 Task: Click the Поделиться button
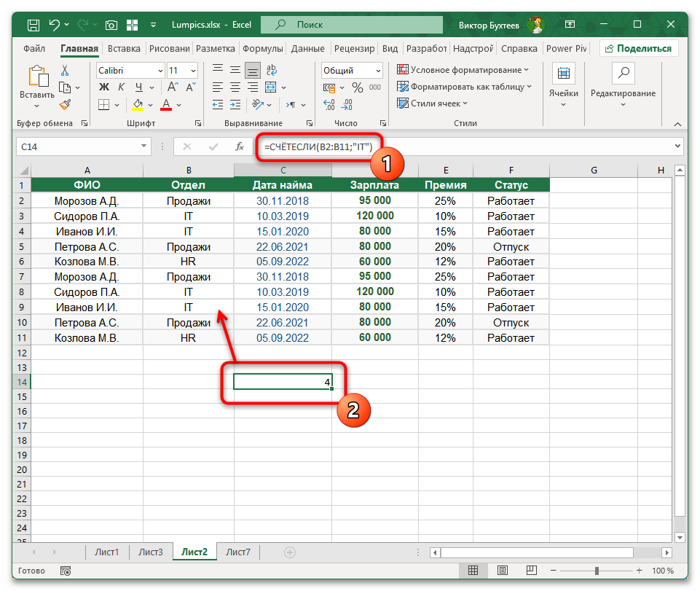click(x=638, y=48)
